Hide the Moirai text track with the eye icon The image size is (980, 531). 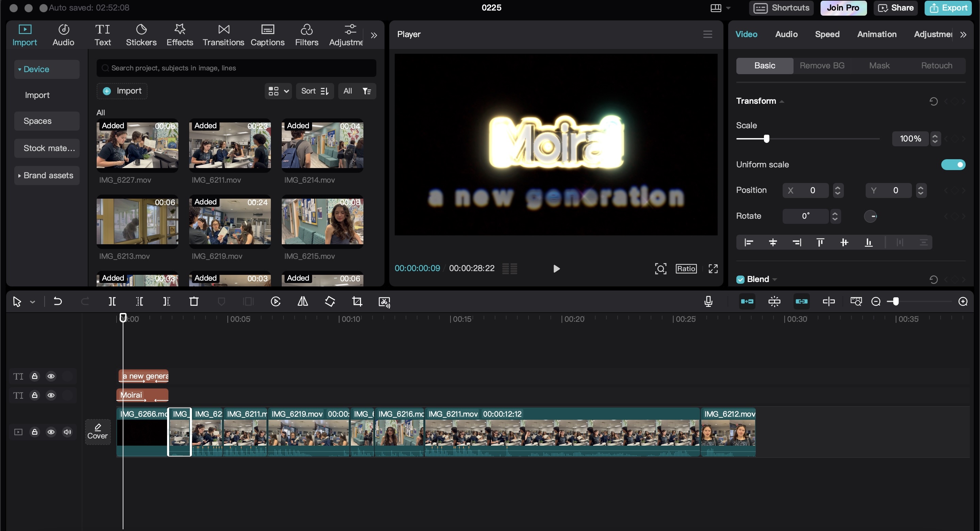pos(51,396)
